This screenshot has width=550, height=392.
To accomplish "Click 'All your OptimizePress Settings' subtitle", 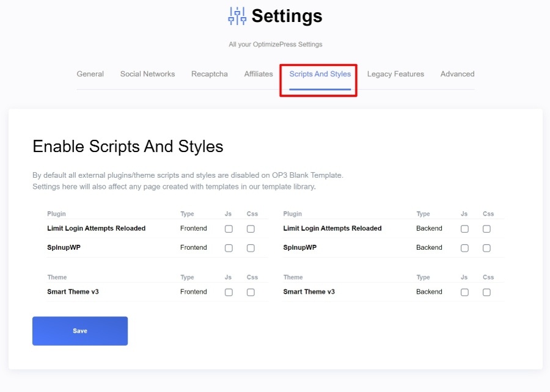I will point(276,45).
